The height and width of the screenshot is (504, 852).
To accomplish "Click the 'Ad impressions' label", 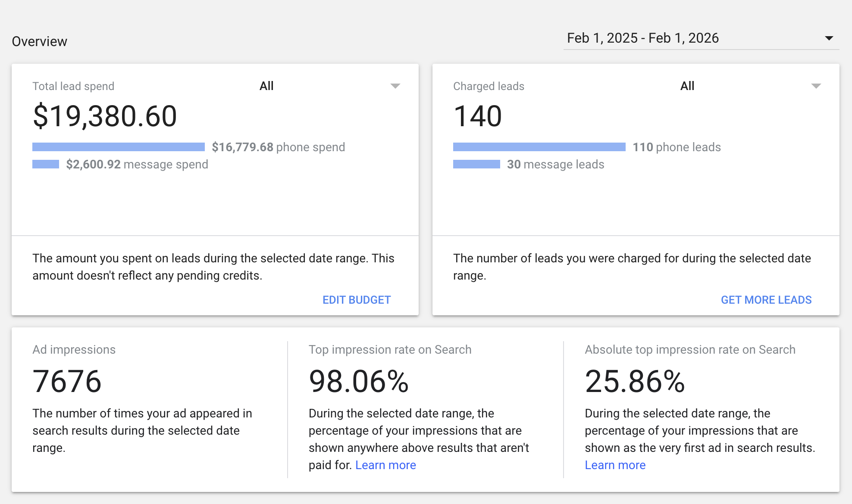I will (x=74, y=349).
